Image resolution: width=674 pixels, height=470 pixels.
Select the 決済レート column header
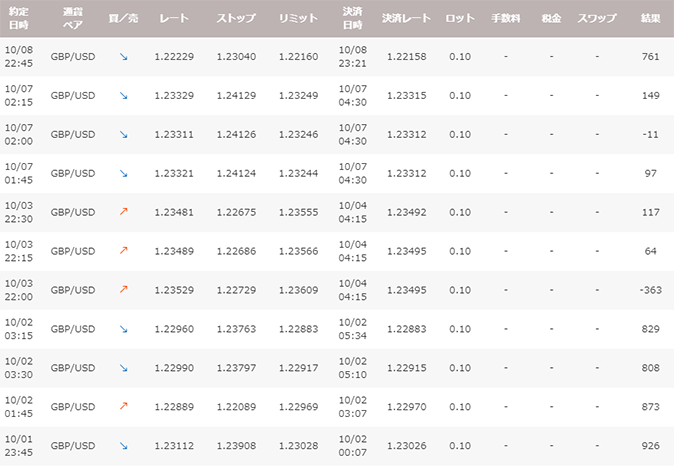tap(405, 19)
